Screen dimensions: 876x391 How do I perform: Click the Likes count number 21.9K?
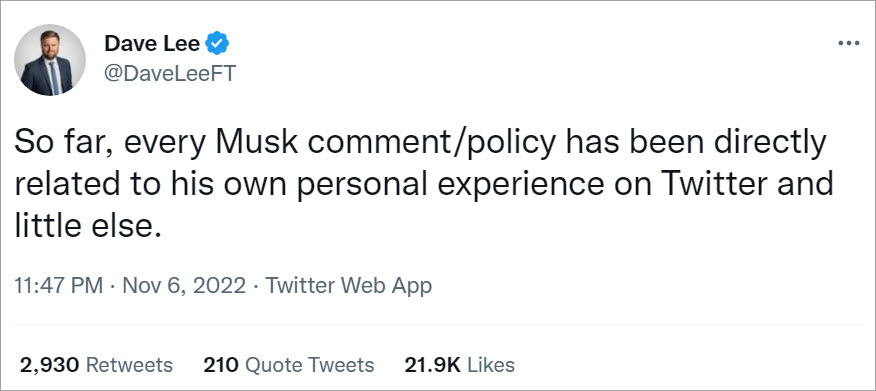pyautogui.click(x=432, y=365)
